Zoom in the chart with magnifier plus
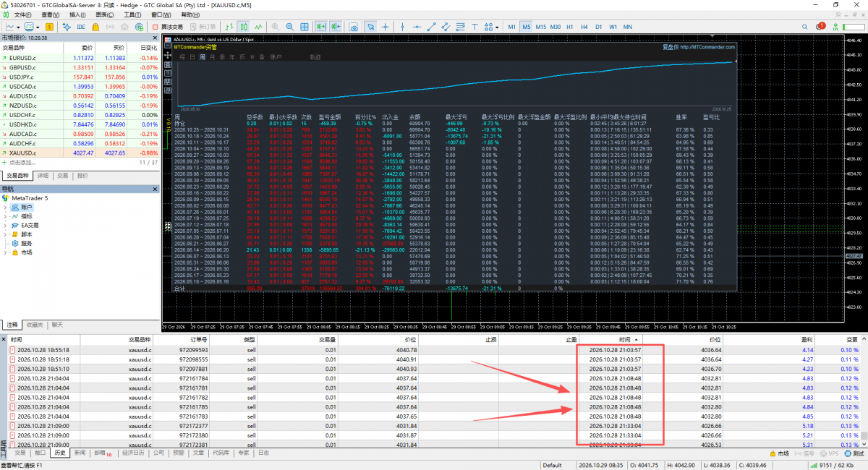 point(276,27)
